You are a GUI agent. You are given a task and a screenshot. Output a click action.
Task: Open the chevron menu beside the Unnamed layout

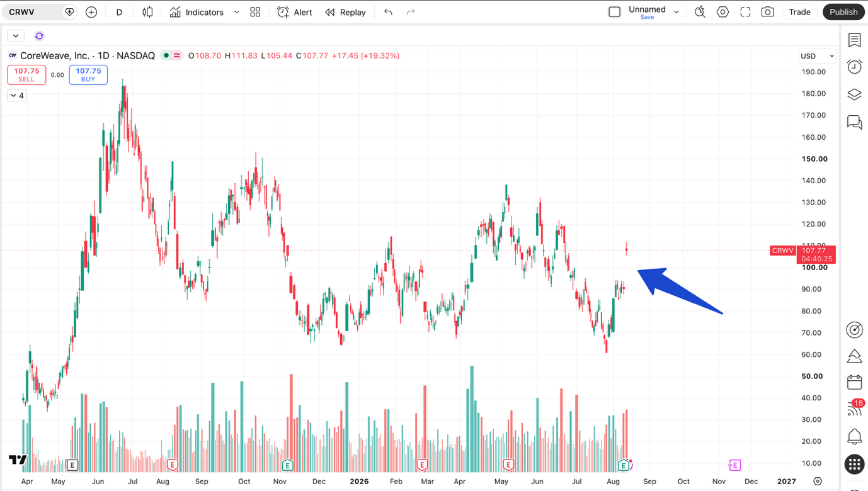(677, 12)
